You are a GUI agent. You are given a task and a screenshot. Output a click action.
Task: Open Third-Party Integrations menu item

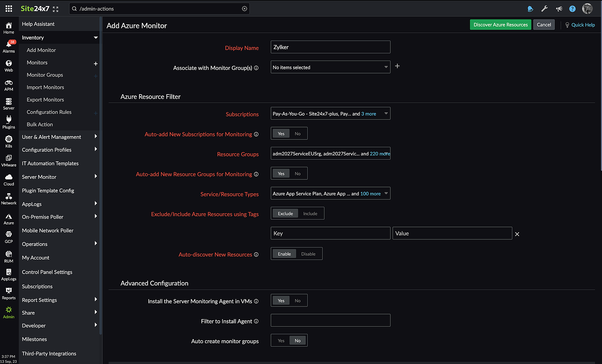click(49, 353)
